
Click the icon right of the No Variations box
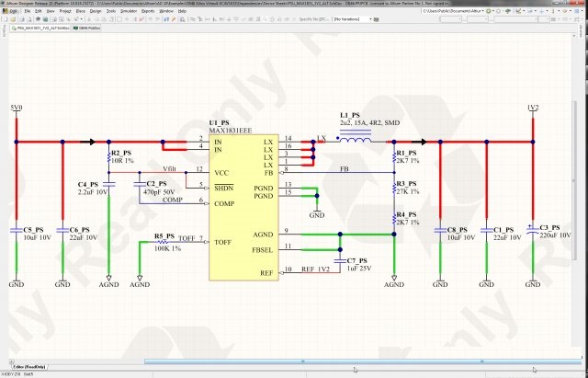pyautogui.click(x=376, y=19)
